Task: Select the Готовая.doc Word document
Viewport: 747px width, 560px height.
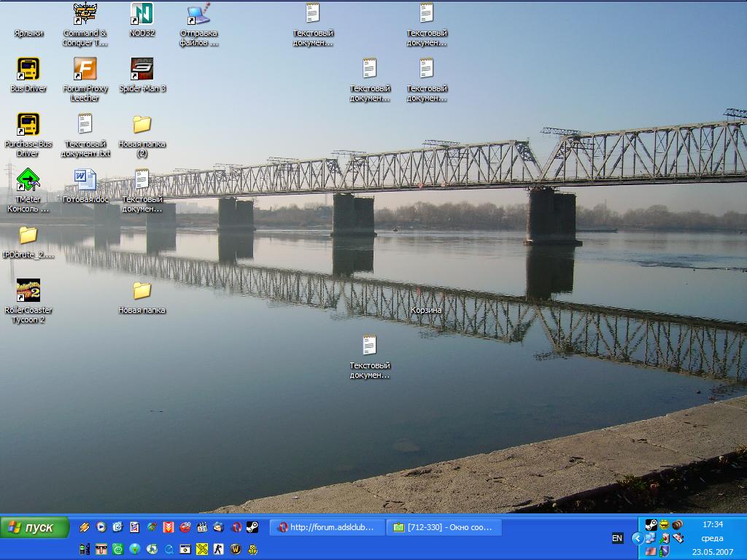Action: tap(85, 180)
